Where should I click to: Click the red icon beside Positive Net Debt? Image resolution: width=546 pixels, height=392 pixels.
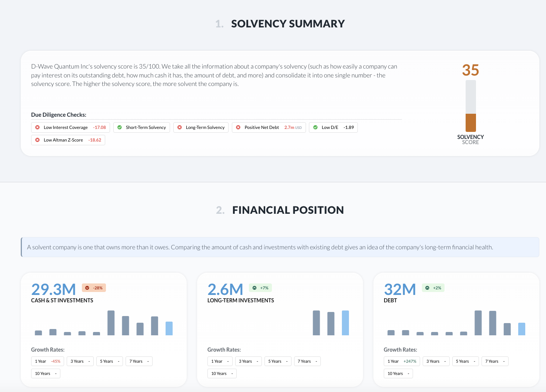pos(238,127)
